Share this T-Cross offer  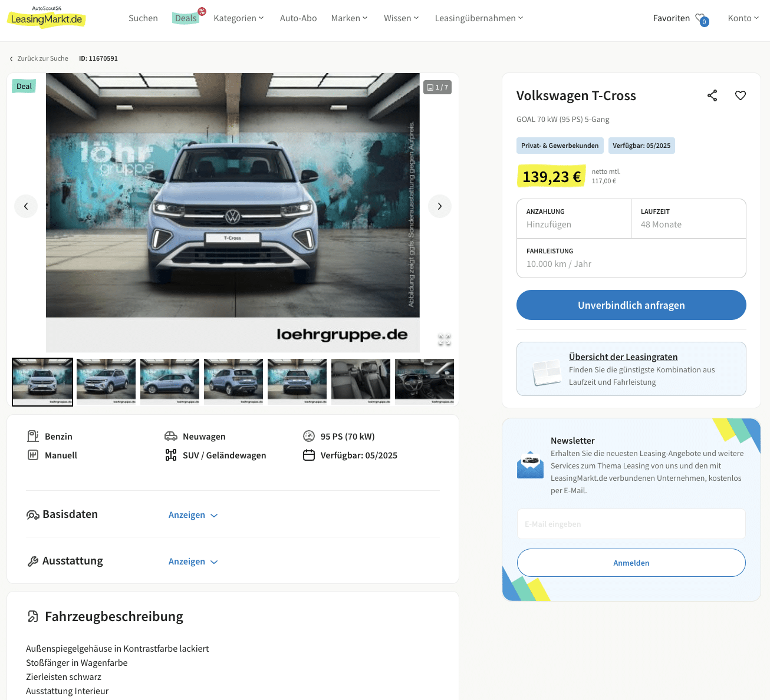(x=712, y=95)
